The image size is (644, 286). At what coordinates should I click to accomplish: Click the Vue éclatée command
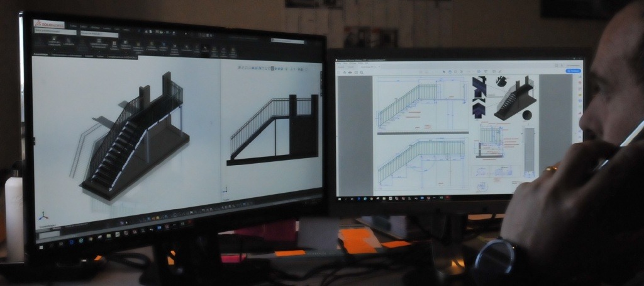click(x=197, y=49)
